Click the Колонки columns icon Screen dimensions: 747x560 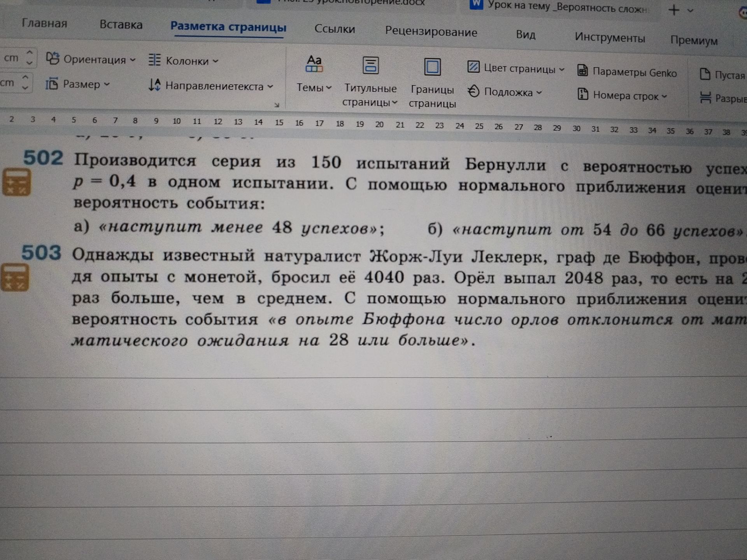pyautogui.click(x=154, y=60)
